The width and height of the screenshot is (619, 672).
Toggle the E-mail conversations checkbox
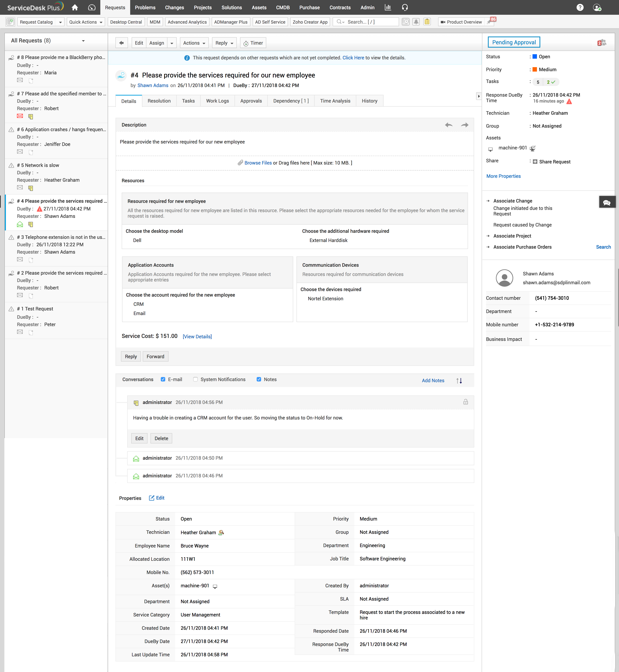[163, 379]
